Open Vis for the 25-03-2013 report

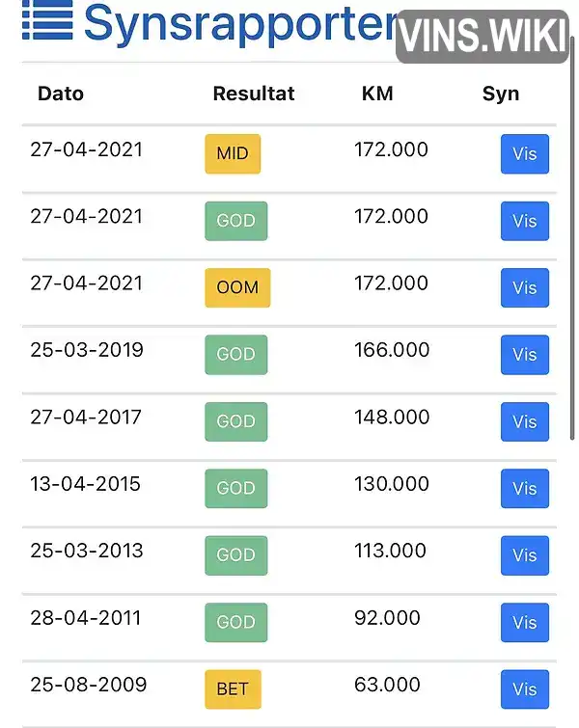(x=525, y=555)
